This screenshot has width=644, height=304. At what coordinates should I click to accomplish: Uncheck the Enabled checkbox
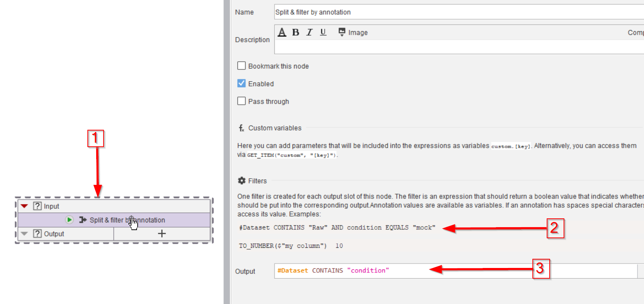click(242, 83)
